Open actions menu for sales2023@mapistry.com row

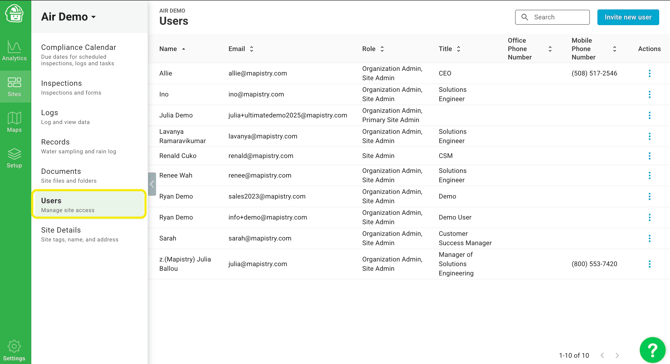pyautogui.click(x=649, y=197)
